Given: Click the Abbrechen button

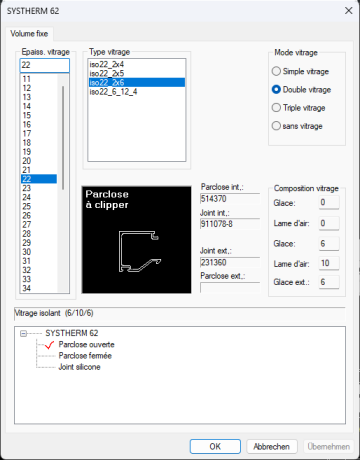Looking at the screenshot, I should 271,446.
